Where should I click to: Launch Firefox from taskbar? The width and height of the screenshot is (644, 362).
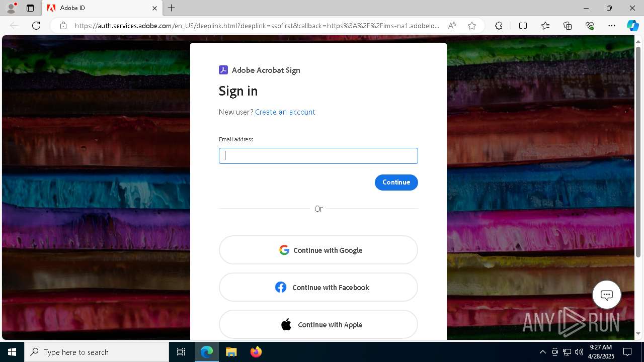pyautogui.click(x=256, y=352)
